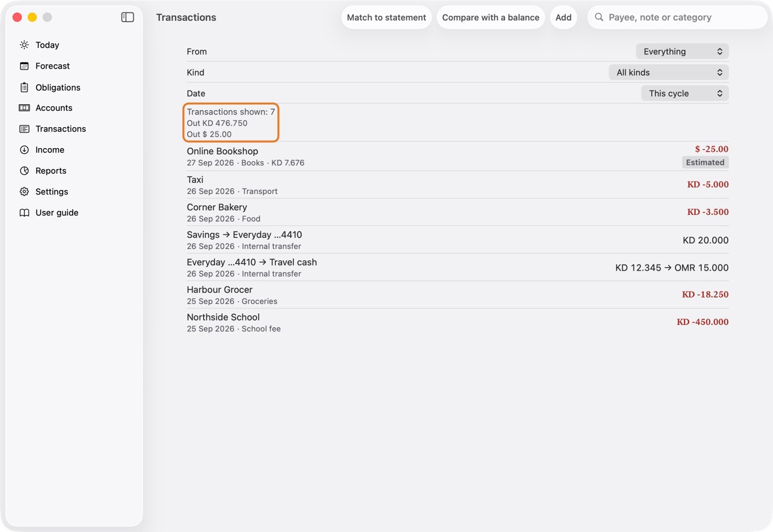Toggle the sidebar with the panel icon
773x532 pixels.
tap(127, 17)
